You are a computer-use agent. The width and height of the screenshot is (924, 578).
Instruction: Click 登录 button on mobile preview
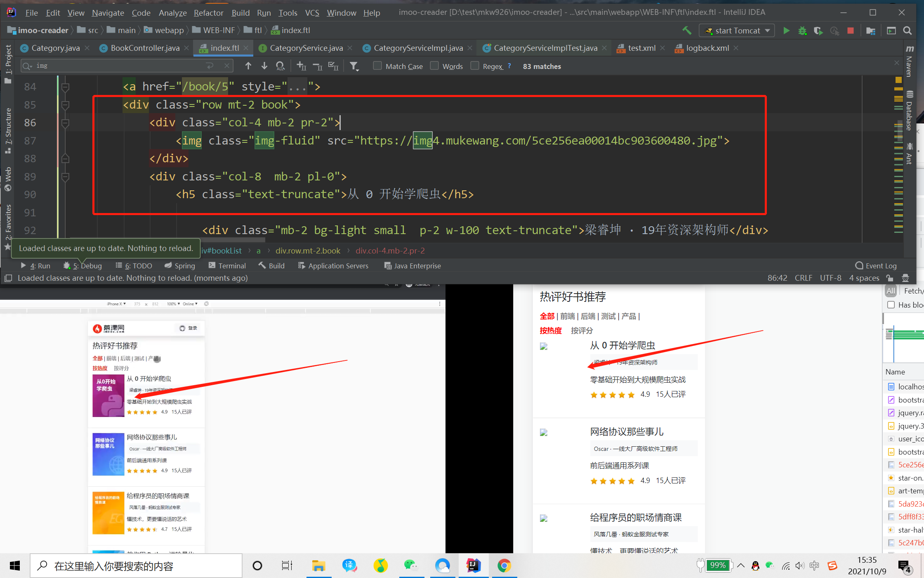pos(189,328)
